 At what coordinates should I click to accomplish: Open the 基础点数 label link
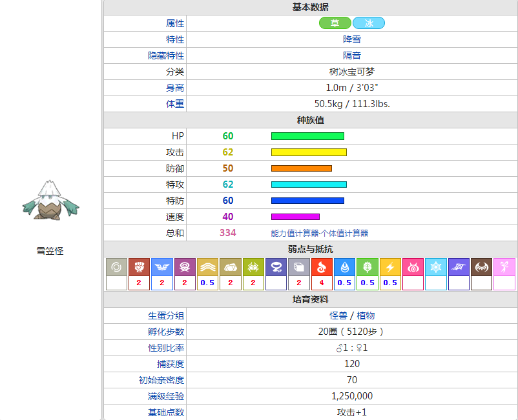point(166,412)
